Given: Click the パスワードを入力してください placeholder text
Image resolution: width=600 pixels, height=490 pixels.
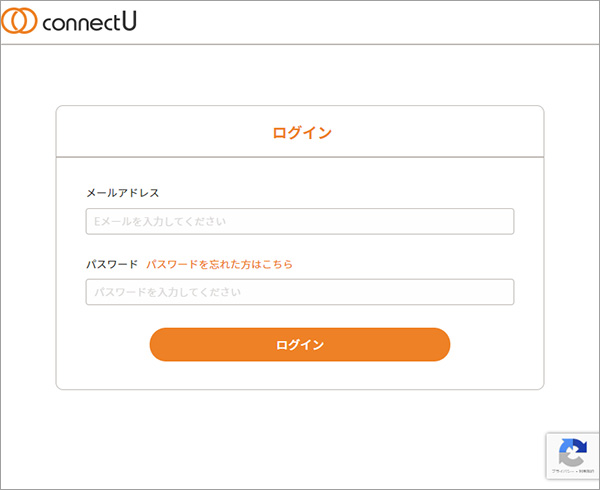Looking at the screenshot, I should tap(167, 292).
